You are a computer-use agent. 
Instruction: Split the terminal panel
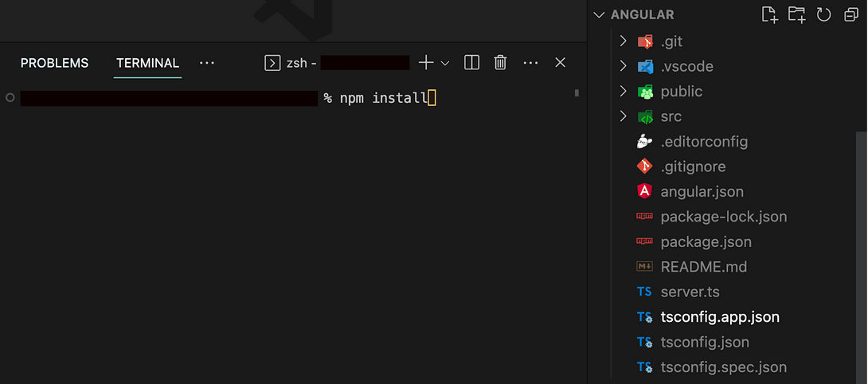[x=471, y=63]
